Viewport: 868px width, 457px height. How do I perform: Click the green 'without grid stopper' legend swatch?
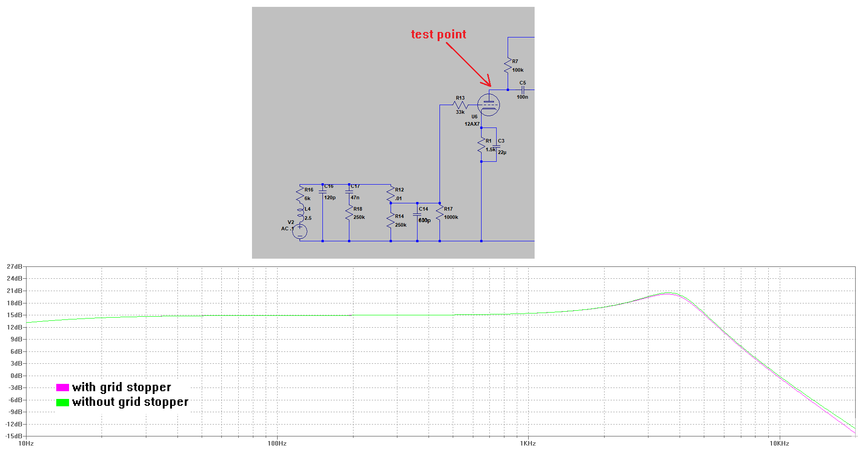[63, 403]
